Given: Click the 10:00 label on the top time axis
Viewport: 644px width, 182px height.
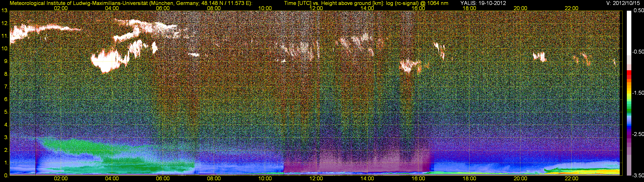Looking at the screenshot, I should (265, 8).
